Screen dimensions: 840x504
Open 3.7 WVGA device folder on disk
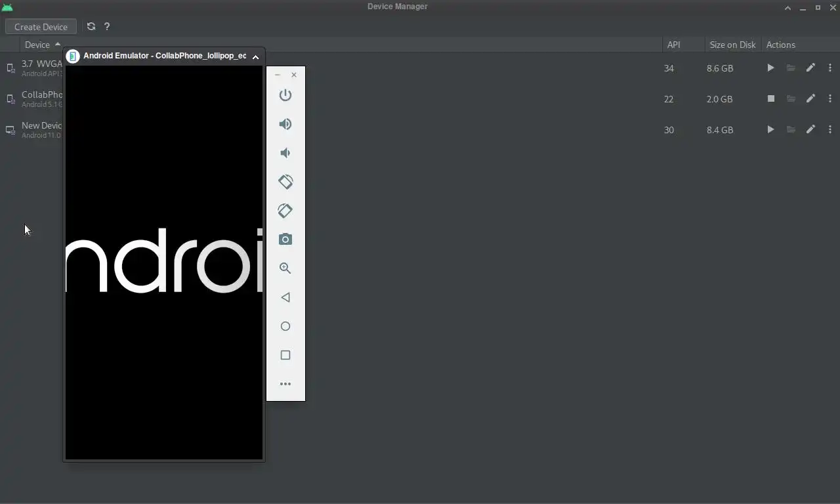coord(791,68)
